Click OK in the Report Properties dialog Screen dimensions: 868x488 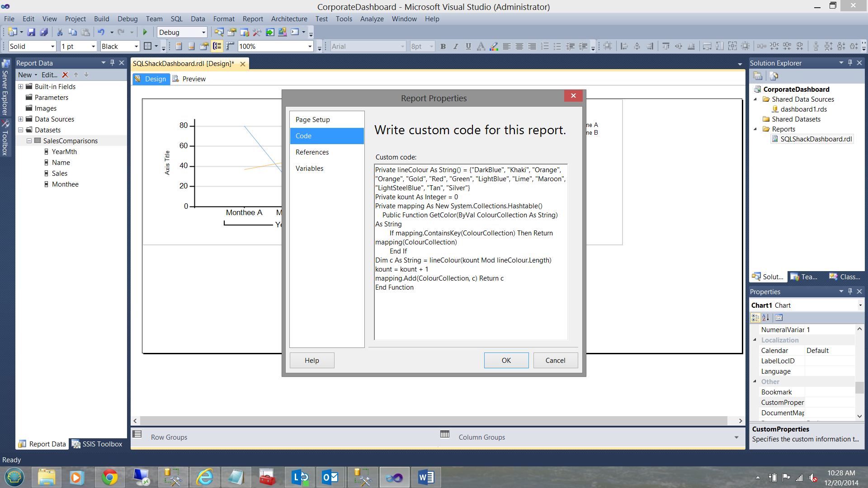point(506,360)
